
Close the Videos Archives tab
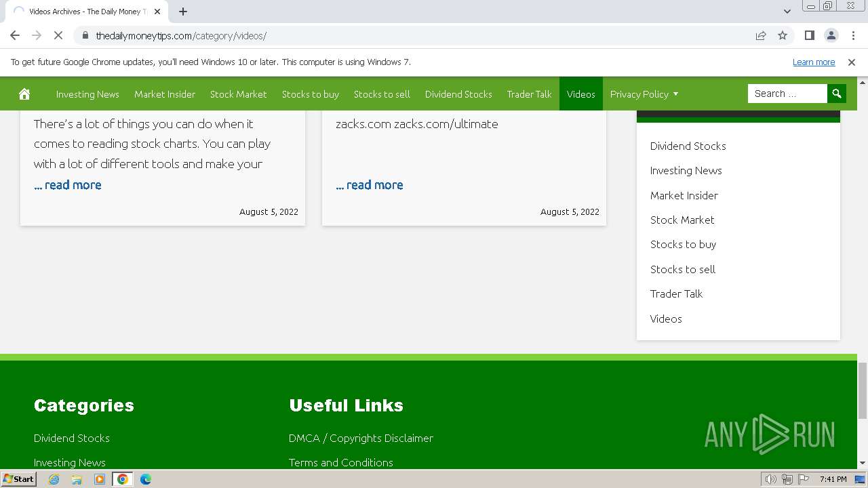click(x=157, y=12)
